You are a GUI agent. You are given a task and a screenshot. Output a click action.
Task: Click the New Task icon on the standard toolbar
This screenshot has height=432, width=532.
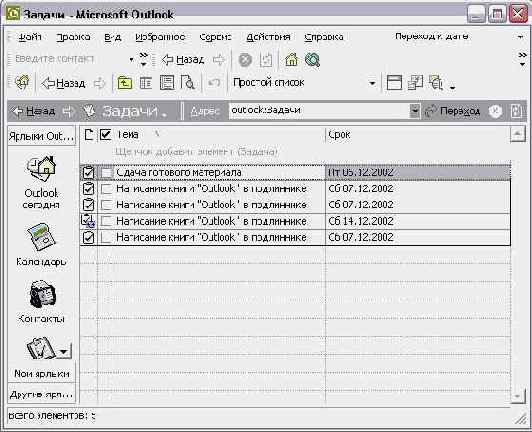[x=22, y=82]
